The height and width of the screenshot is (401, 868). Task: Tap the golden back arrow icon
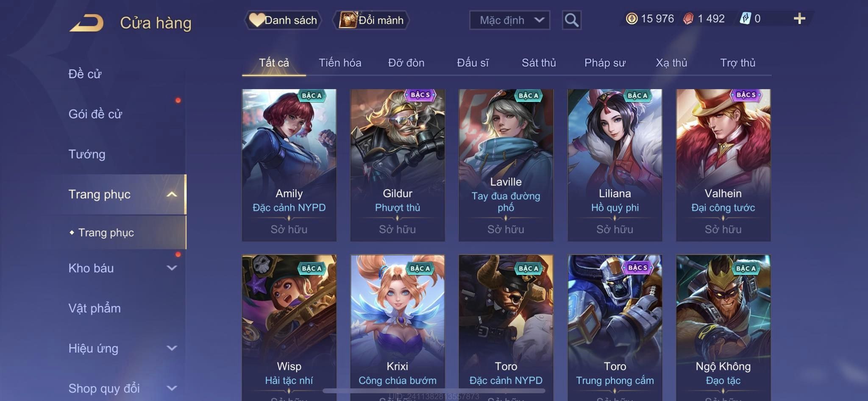tap(87, 23)
